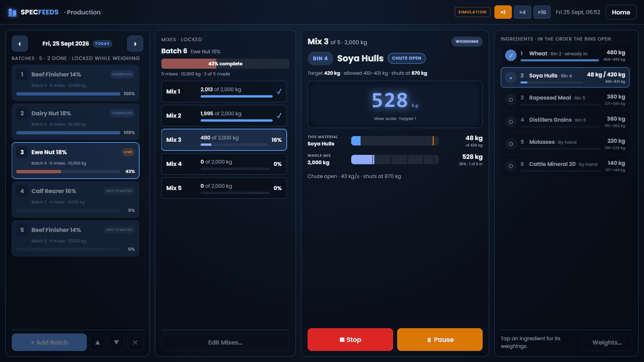Click the BIN 4 badge
This screenshot has width=644, height=362.
pos(320,58)
